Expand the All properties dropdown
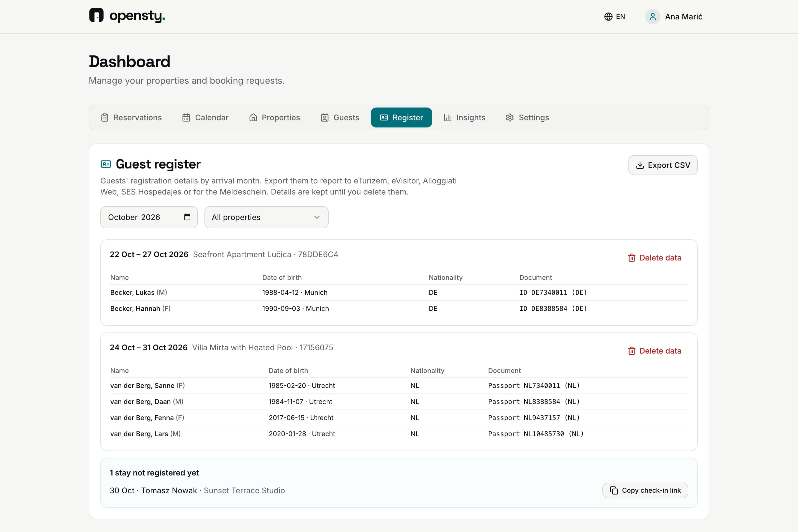Screen dimensions: 798x532 [x=266, y=217]
